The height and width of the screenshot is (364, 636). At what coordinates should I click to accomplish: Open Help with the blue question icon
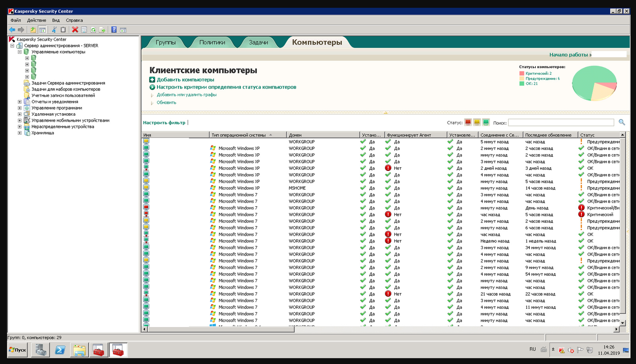114,30
